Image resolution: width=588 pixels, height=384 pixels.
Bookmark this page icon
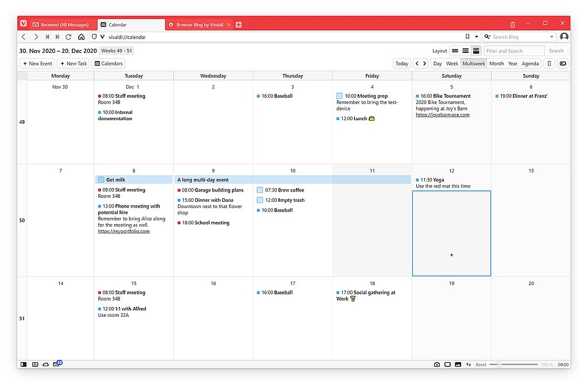(x=467, y=37)
